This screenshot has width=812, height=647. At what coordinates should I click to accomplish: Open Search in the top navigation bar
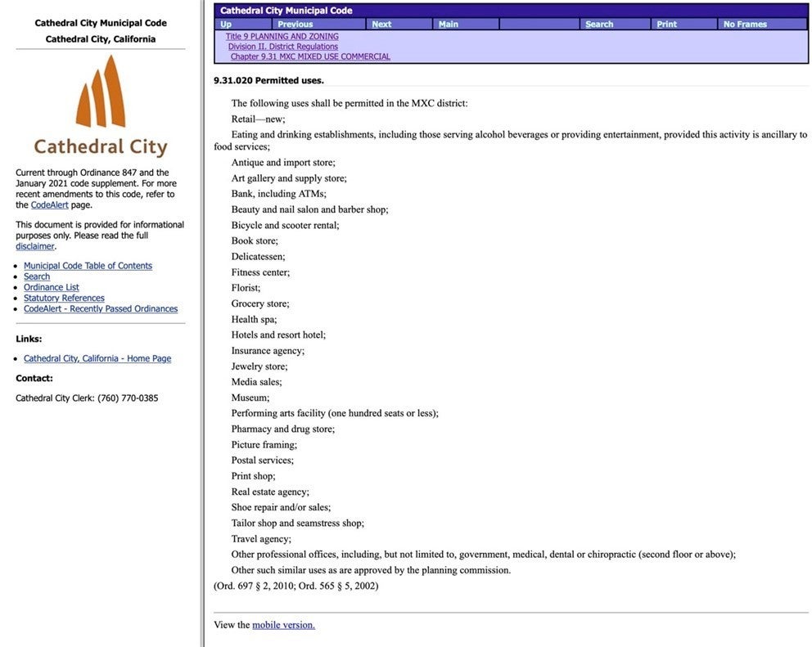[599, 25]
